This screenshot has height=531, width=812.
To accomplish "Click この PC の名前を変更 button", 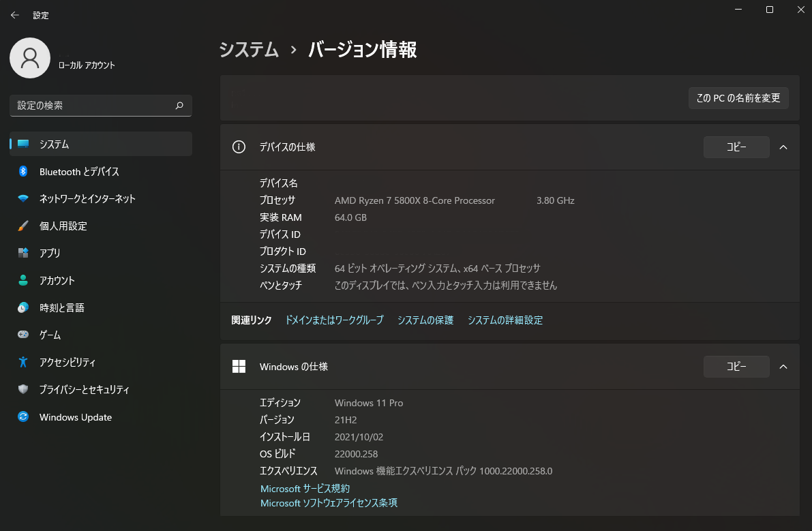I will (x=738, y=98).
